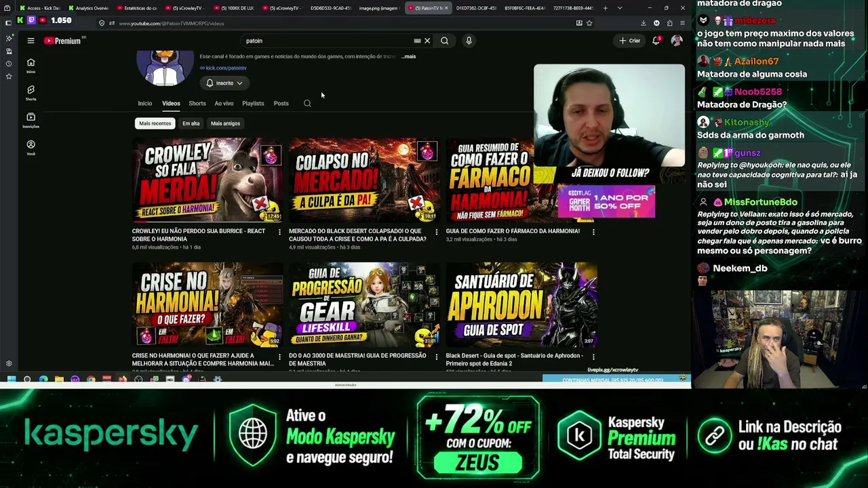Open Google Chrome from the taskbar
The height and width of the screenshot is (488, 868).
(x=91, y=380)
